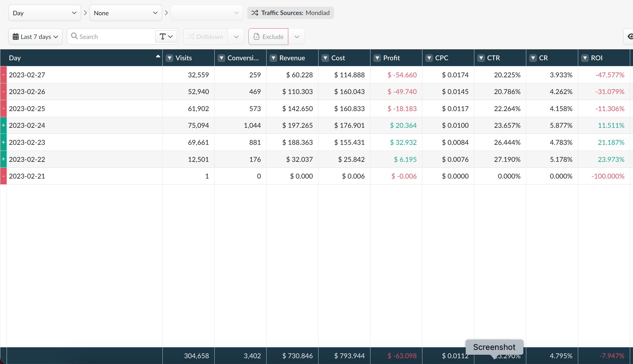633x364 pixels.
Task: Open the Exclude options arrow
Action: pos(297,37)
